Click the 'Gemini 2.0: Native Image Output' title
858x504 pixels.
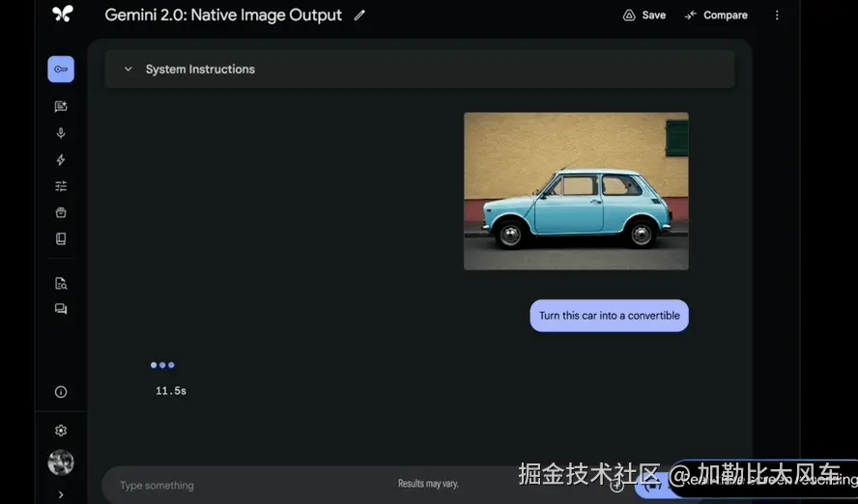[x=223, y=15]
